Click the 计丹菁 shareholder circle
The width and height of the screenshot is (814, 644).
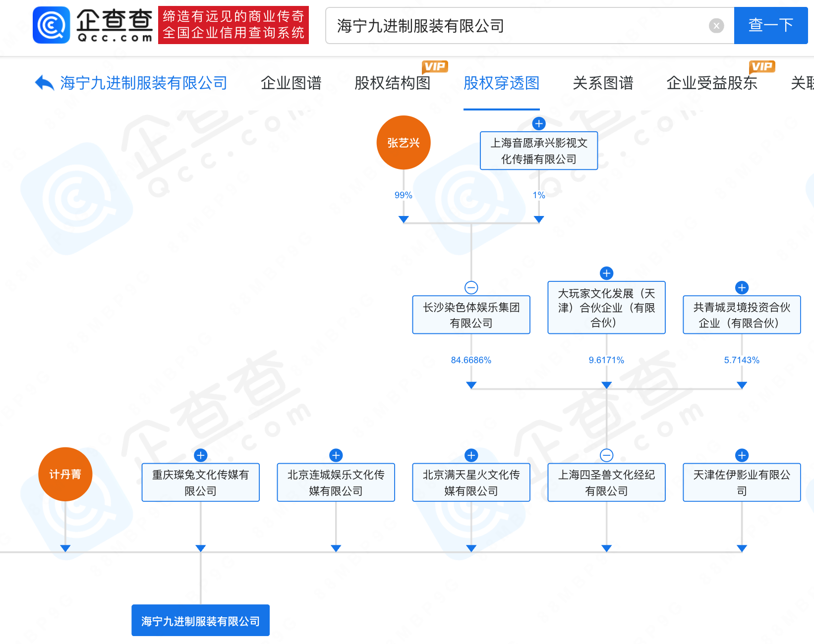(x=65, y=474)
